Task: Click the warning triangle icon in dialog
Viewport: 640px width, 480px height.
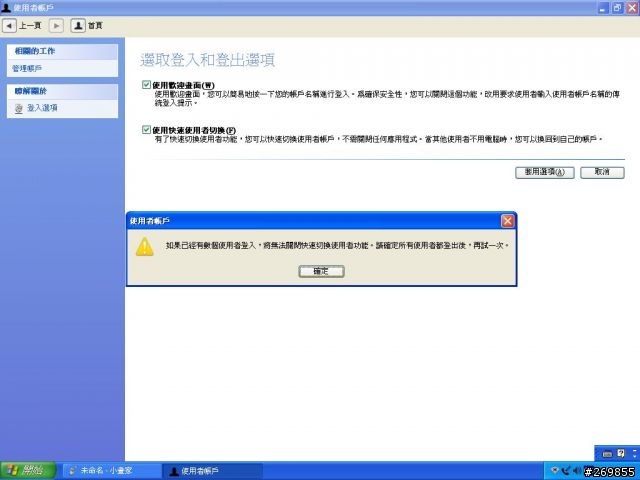Action: (x=144, y=247)
